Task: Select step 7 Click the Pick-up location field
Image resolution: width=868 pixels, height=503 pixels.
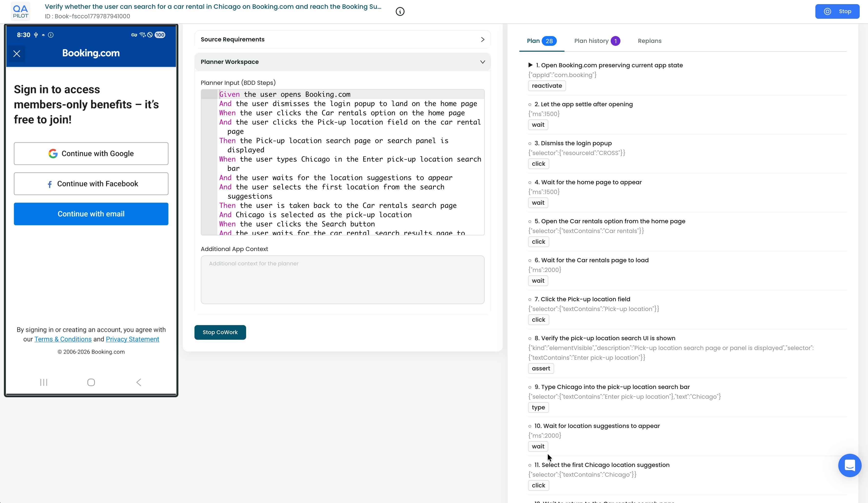Action: (582, 299)
